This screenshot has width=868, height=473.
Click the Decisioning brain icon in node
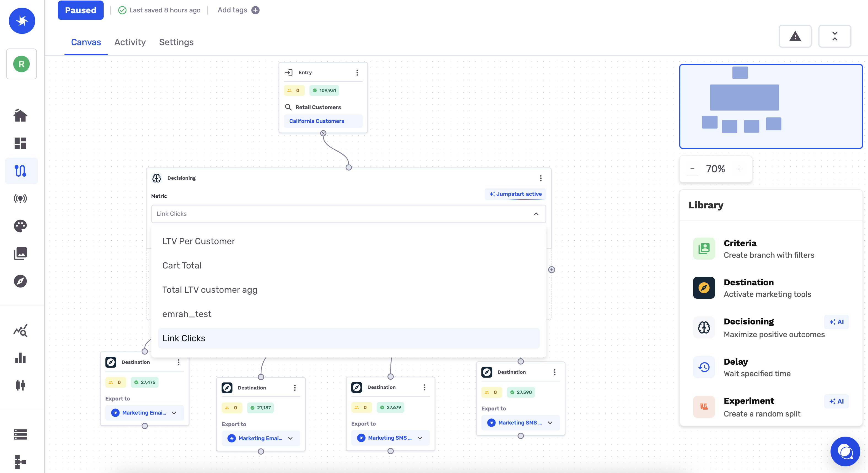pyautogui.click(x=157, y=178)
